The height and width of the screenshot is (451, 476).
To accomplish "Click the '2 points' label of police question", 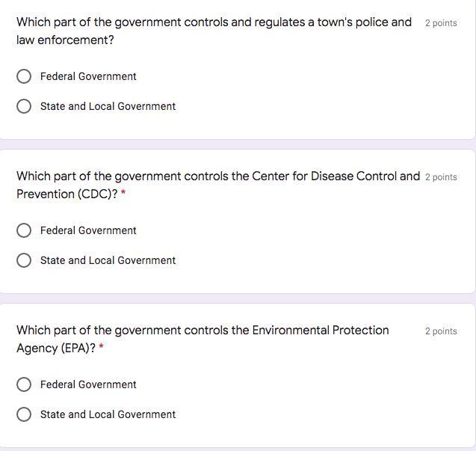I will coord(441,23).
